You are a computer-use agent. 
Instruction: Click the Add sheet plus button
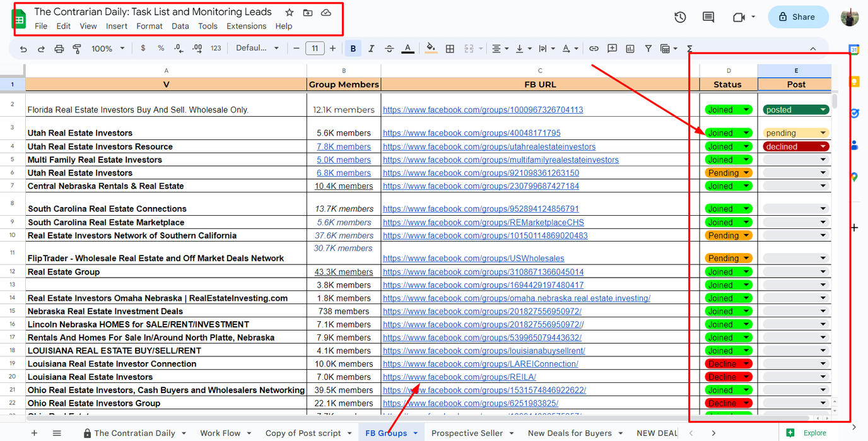34,433
